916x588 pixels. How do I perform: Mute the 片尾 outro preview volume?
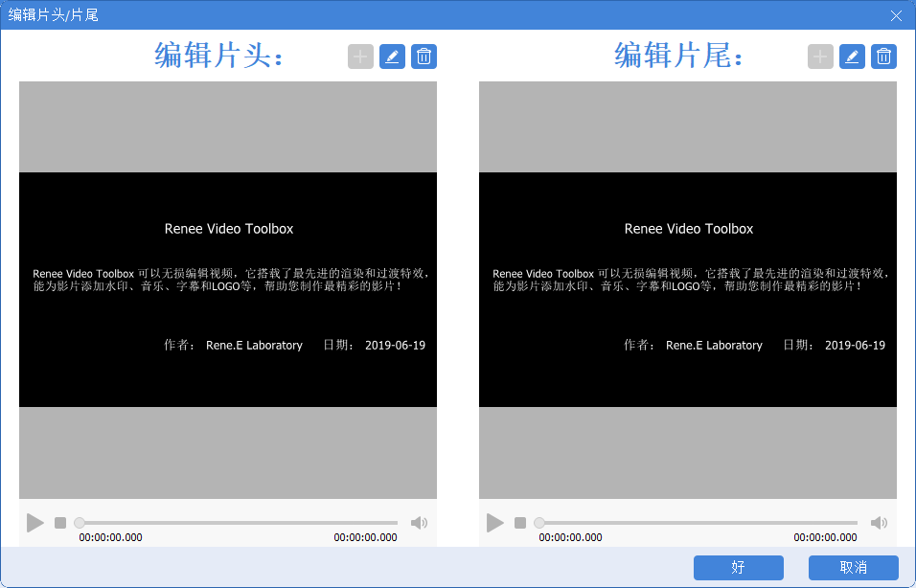879,523
